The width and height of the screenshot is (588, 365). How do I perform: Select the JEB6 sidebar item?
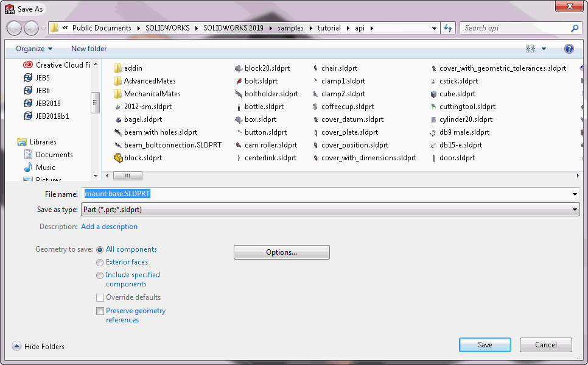(x=37, y=91)
